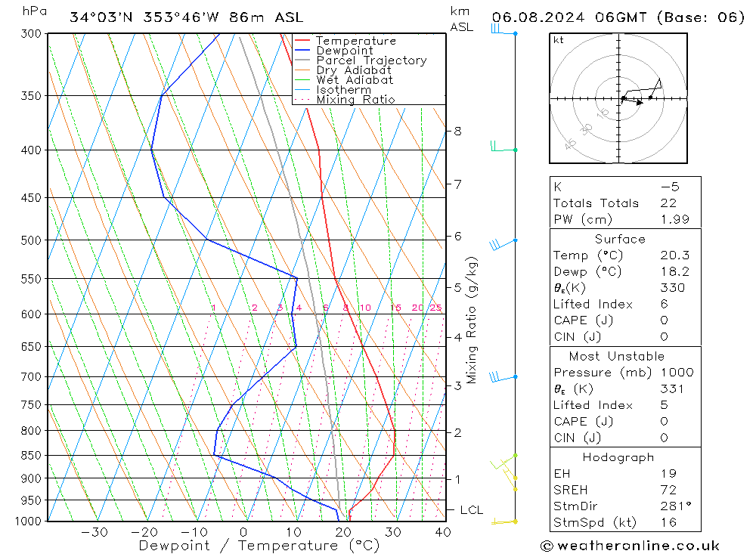This screenshot has width=756, height=554.
Task: Click the km ASL axis label
Action: tap(461, 19)
